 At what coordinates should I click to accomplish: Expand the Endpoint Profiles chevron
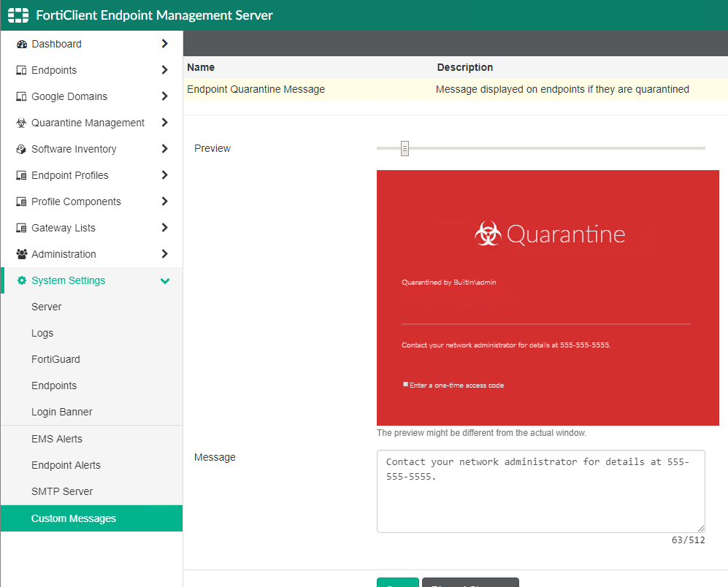pos(164,175)
